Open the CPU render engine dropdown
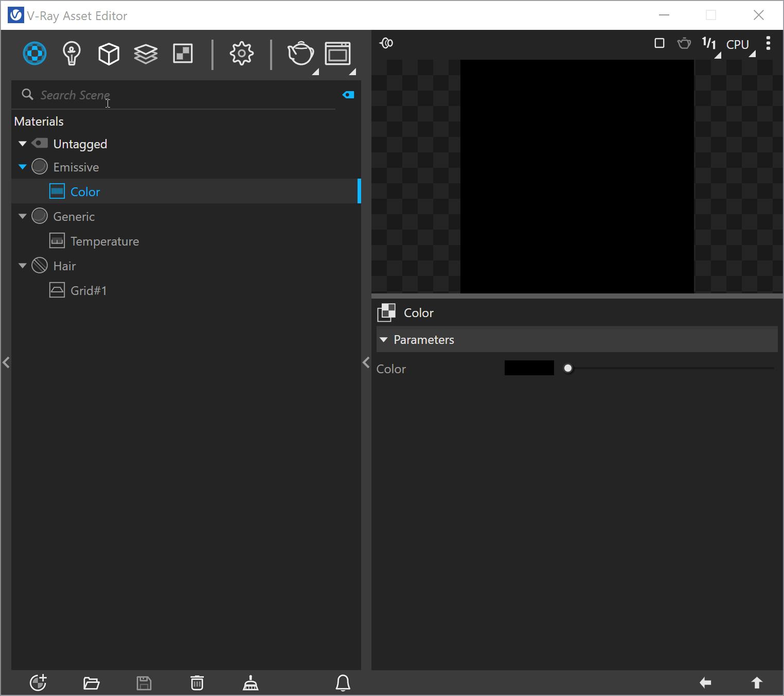This screenshot has height=696, width=784. click(x=740, y=46)
